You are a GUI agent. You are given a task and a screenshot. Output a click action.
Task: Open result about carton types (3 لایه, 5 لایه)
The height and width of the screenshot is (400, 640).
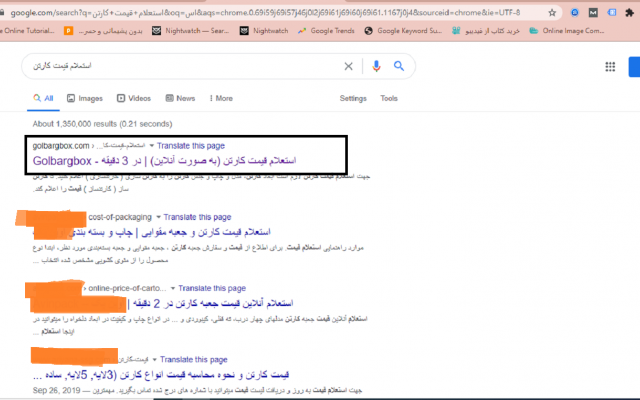[161, 374]
